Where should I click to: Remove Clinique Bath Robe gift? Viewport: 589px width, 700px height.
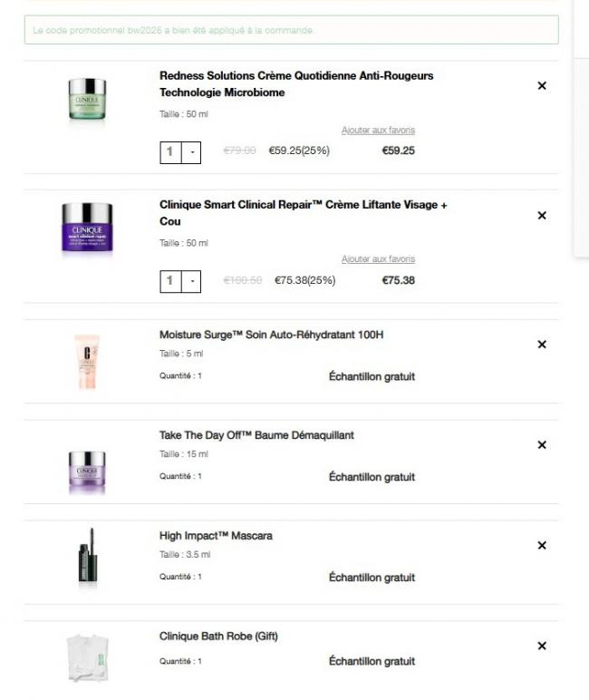[x=542, y=646]
